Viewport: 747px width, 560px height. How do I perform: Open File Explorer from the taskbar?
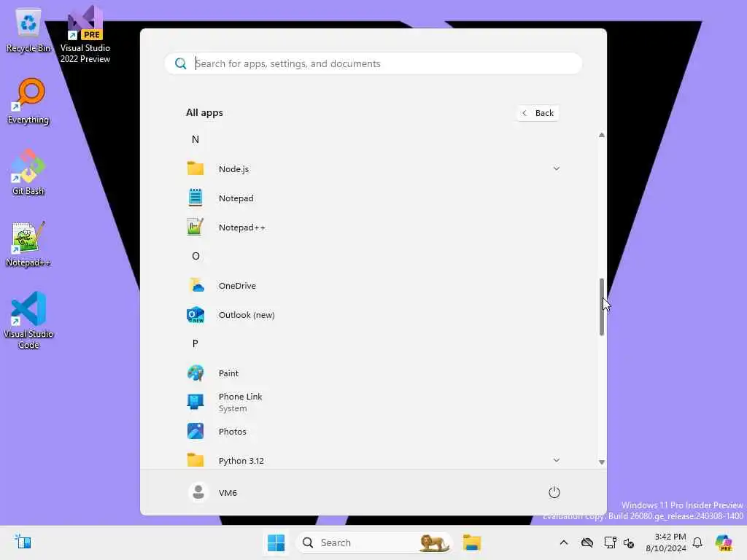(x=472, y=542)
